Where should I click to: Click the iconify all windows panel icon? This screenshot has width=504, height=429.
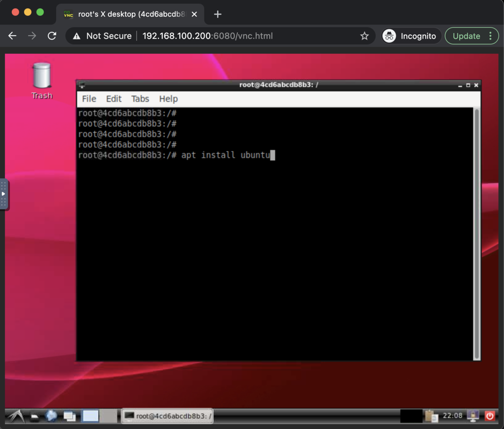point(69,416)
